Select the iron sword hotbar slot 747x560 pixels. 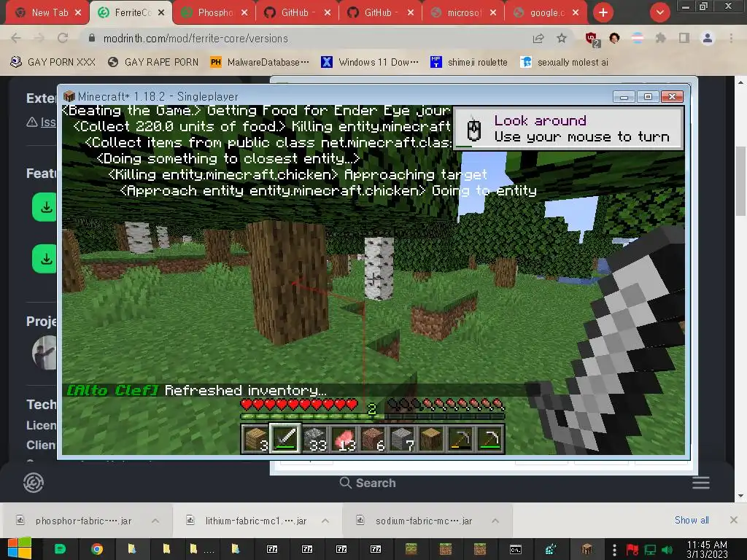pos(285,438)
